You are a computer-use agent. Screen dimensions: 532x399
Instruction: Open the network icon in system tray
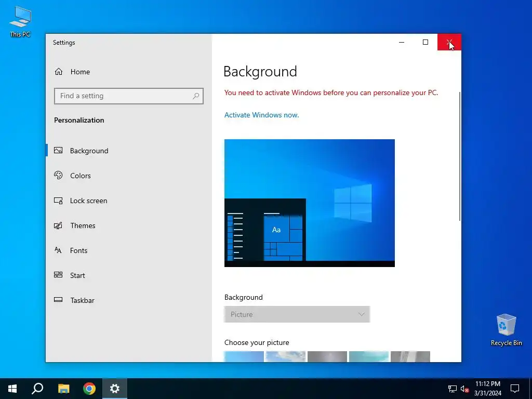click(453, 389)
